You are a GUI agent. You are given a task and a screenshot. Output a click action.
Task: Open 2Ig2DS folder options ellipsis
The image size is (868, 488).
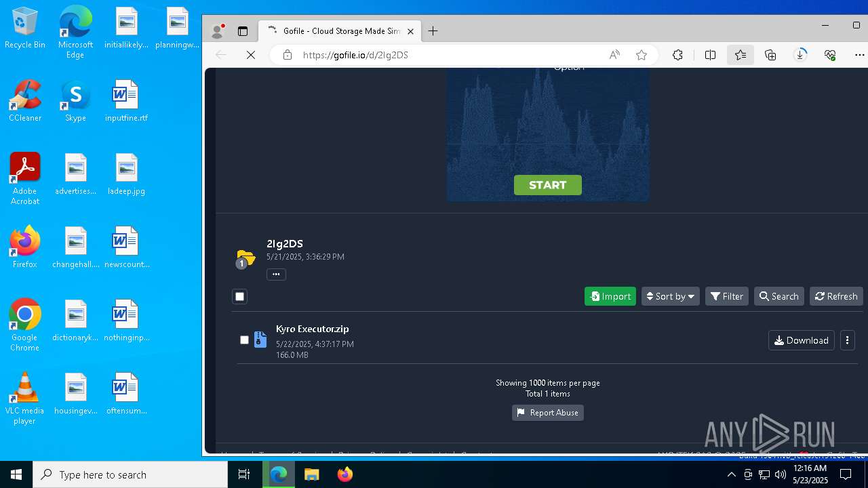coord(276,274)
